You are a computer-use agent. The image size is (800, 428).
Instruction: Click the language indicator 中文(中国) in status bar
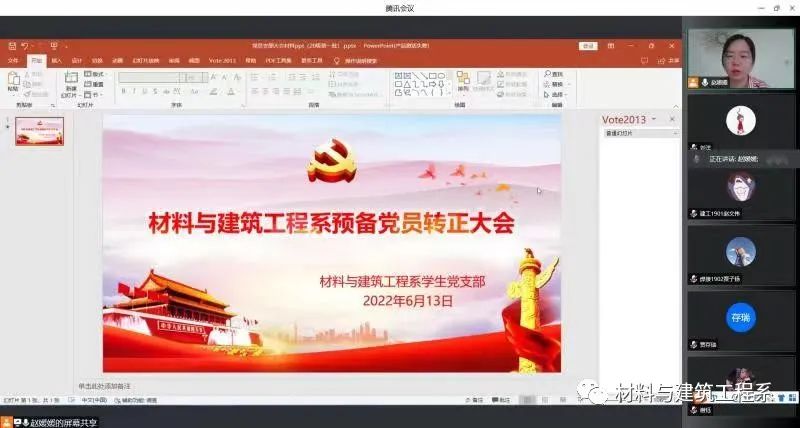[94, 400]
